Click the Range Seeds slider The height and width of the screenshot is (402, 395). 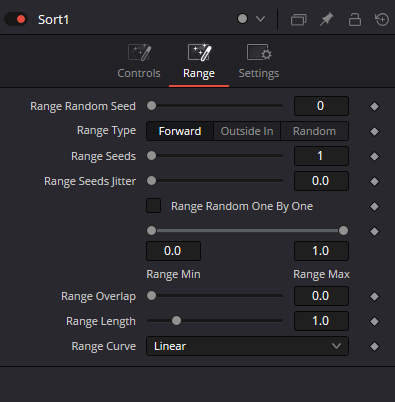(215, 156)
